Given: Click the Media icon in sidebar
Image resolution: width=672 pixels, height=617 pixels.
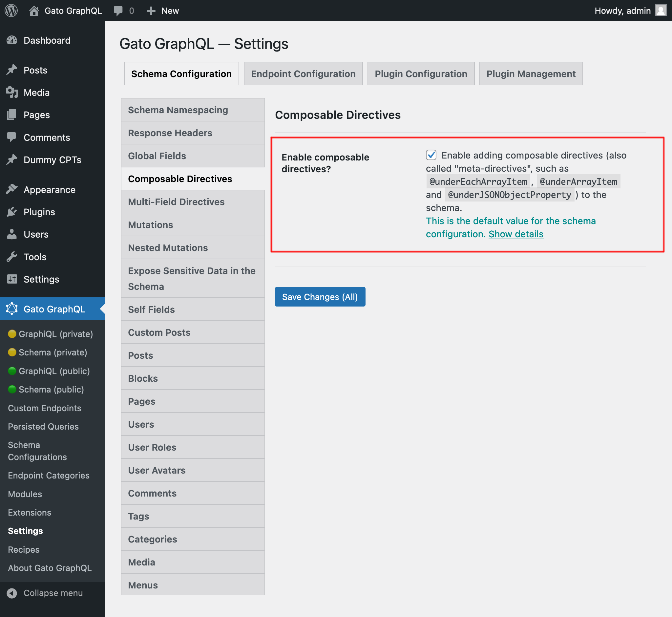Looking at the screenshot, I should (x=12, y=93).
